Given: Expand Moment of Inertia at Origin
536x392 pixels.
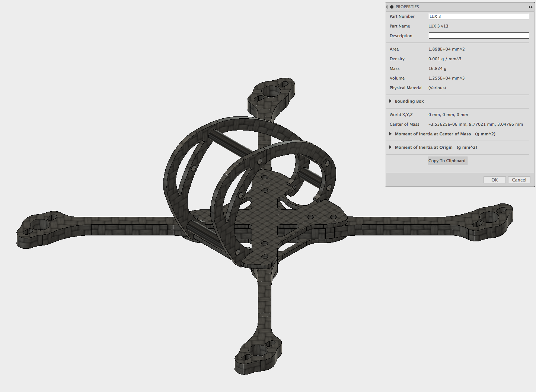Looking at the screenshot, I should point(390,147).
